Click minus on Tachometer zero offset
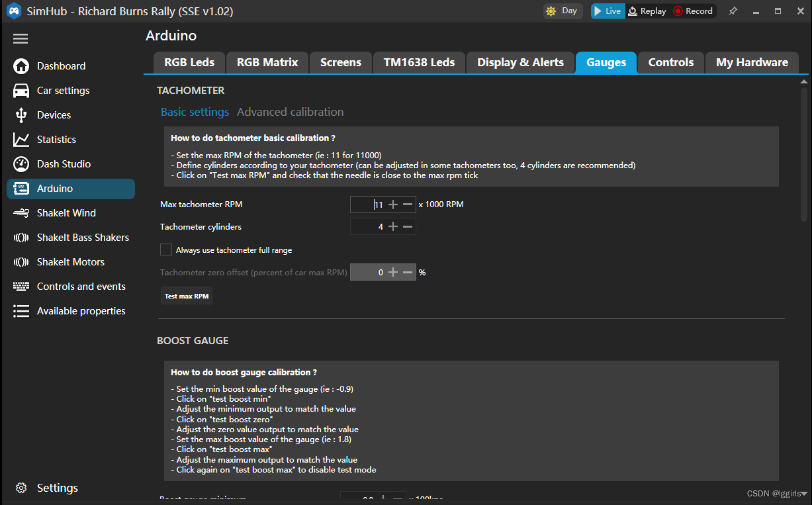Image resolution: width=812 pixels, height=505 pixels. click(x=408, y=272)
